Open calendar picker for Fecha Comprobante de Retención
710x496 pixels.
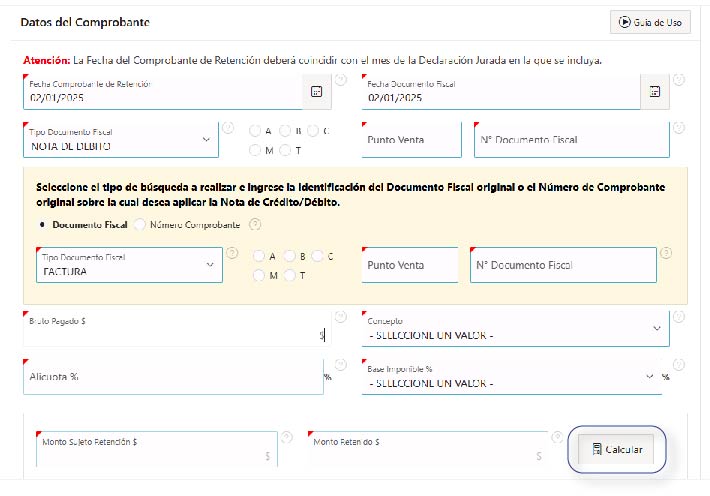click(316, 92)
